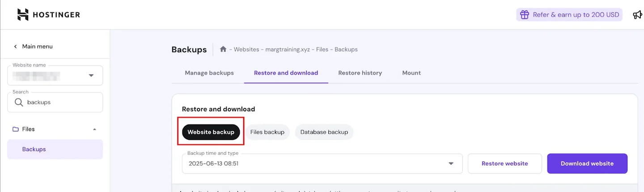Choose the Database backup option
Viewport: 644px width, 192px height.
click(x=324, y=132)
